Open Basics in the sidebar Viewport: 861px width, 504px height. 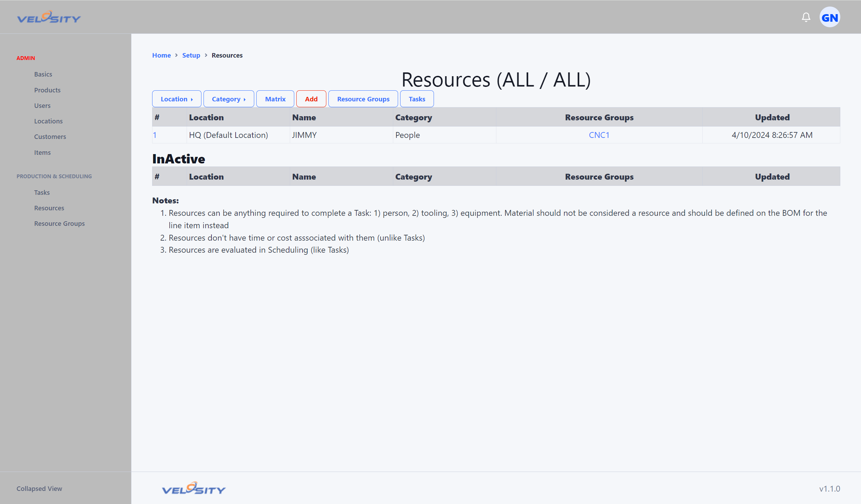(x=43, y=74)
